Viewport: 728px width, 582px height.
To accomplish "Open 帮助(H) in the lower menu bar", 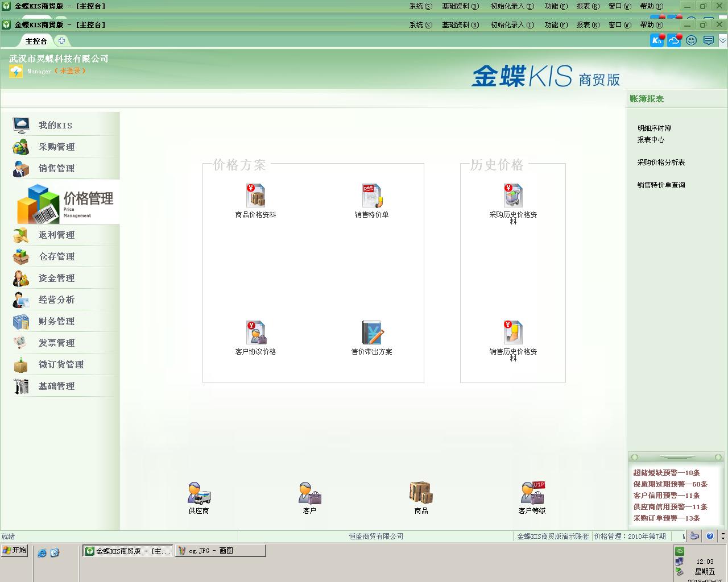I will click(x=651, y=25).
